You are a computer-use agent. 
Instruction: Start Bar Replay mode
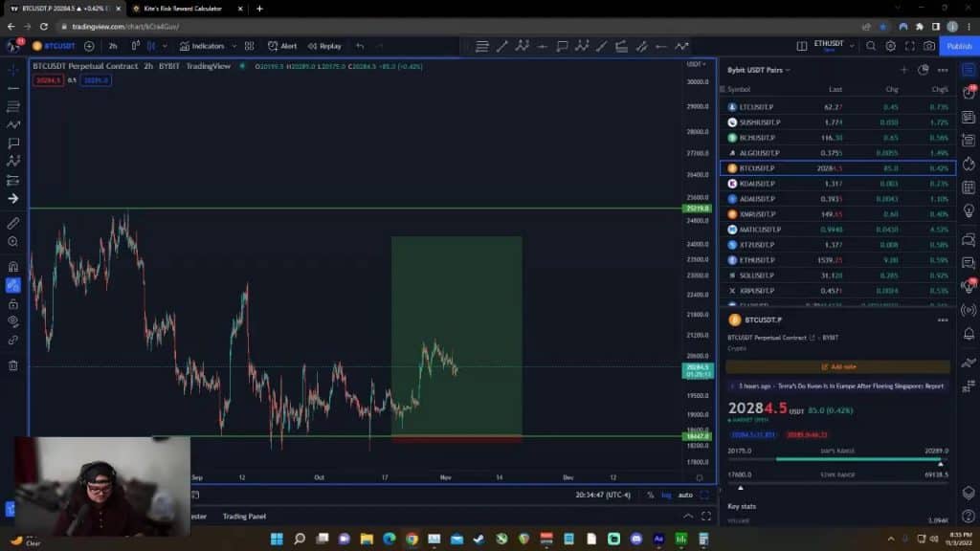pos(324,46)
